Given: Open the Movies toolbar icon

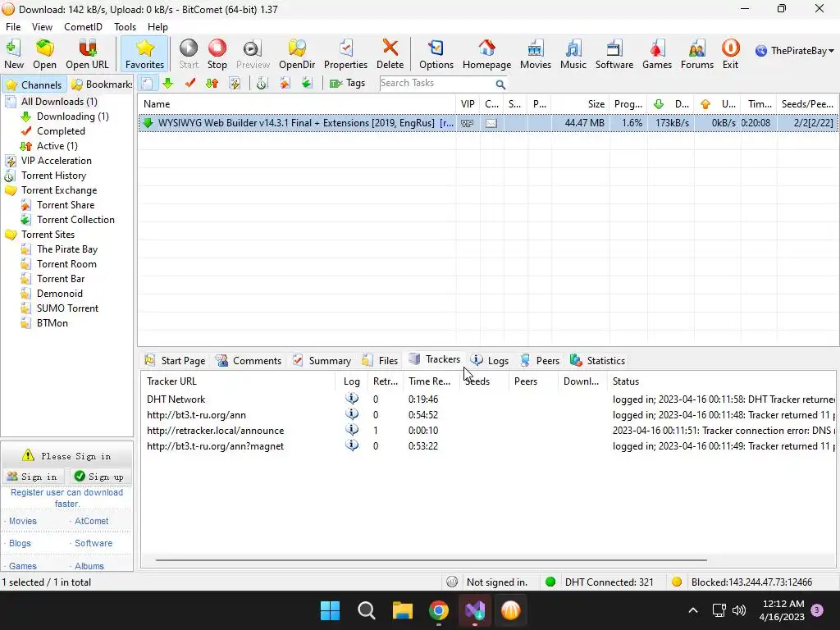Looking at the screenshot, I should point(535,54).
